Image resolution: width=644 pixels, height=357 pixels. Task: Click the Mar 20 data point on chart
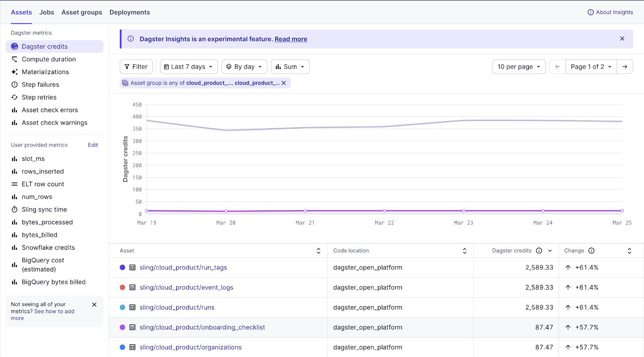click(x=226, y=211)
